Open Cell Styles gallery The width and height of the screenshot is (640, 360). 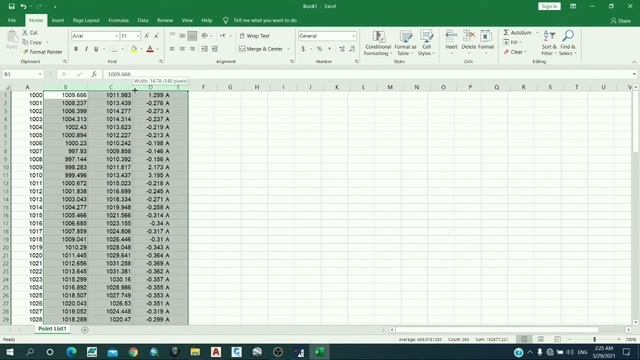[427, 43]
